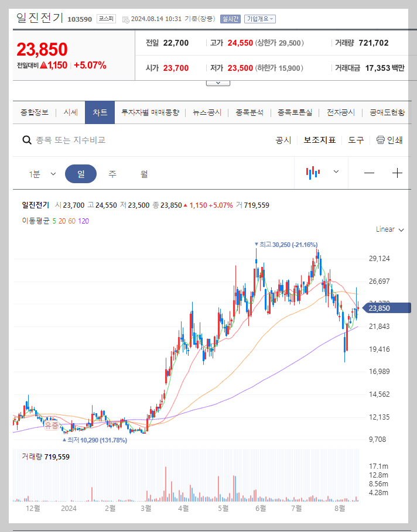Click the 17.1m volume axis label
Image resolution: width=417 pixels, height=532 pixels.
(378, 466)
